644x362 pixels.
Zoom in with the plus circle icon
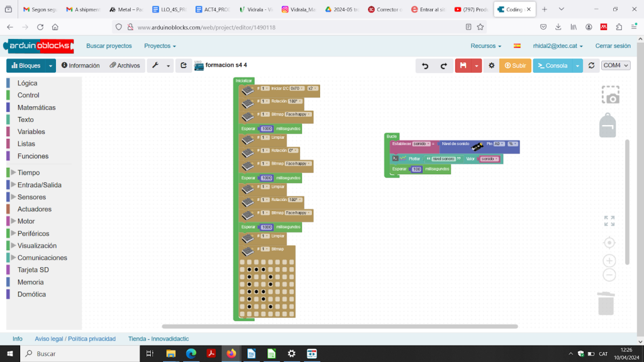tap(609, 260)
